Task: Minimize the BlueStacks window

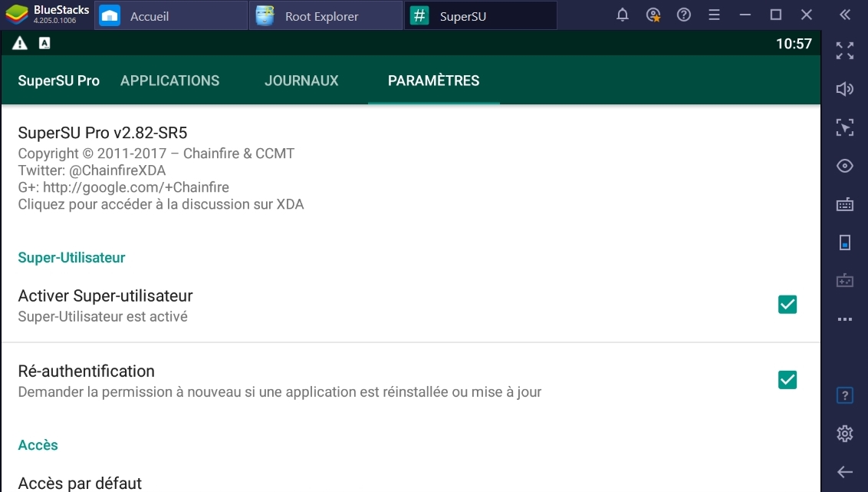Action: (745, 15)
